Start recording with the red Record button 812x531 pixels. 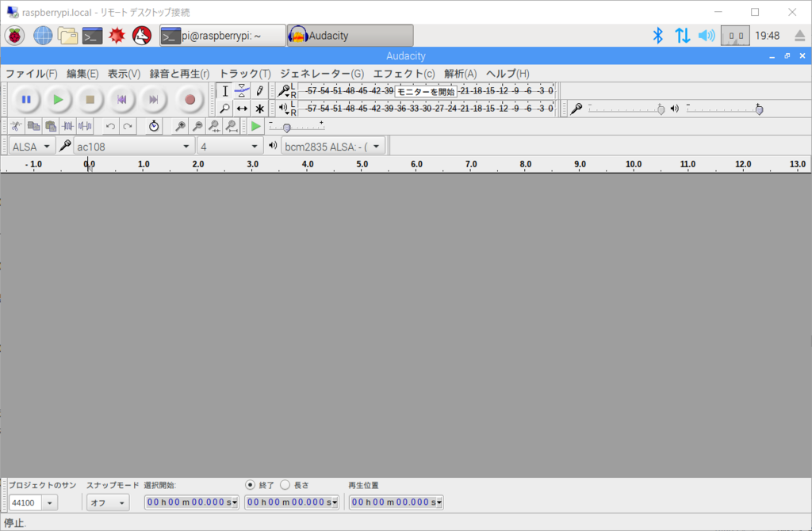(190, 99)
